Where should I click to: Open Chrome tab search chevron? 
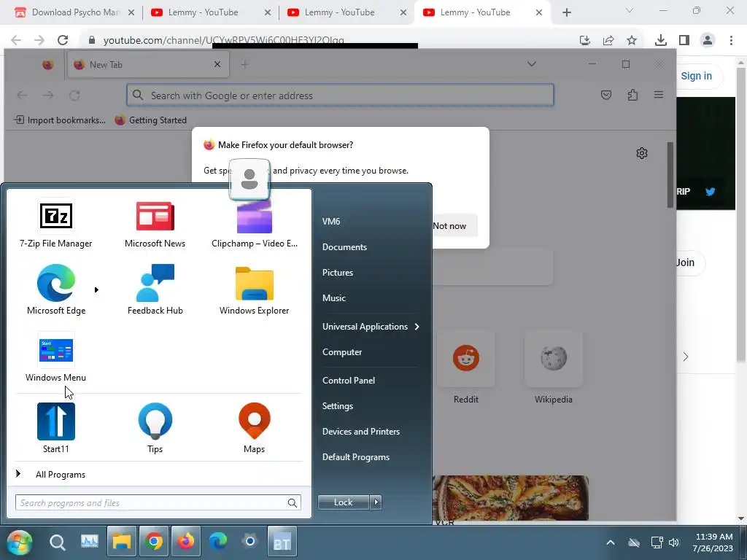[x=630, y=10]
